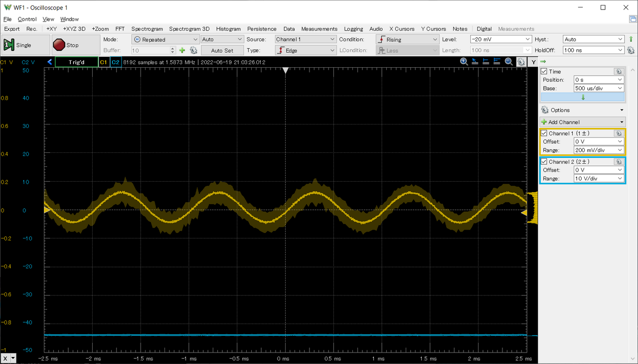Add a new buffer with green plus

point(182,50)
